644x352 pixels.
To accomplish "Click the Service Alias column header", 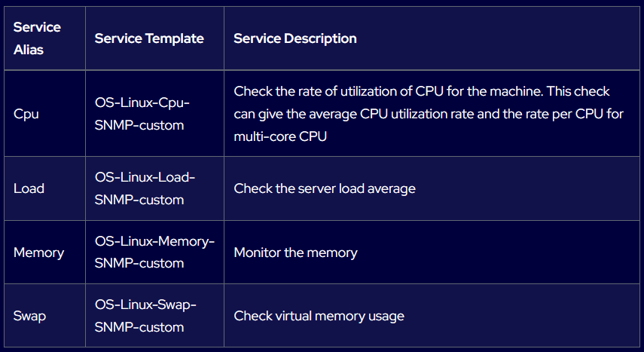I will pyautogui.click(x=37, y=38).
